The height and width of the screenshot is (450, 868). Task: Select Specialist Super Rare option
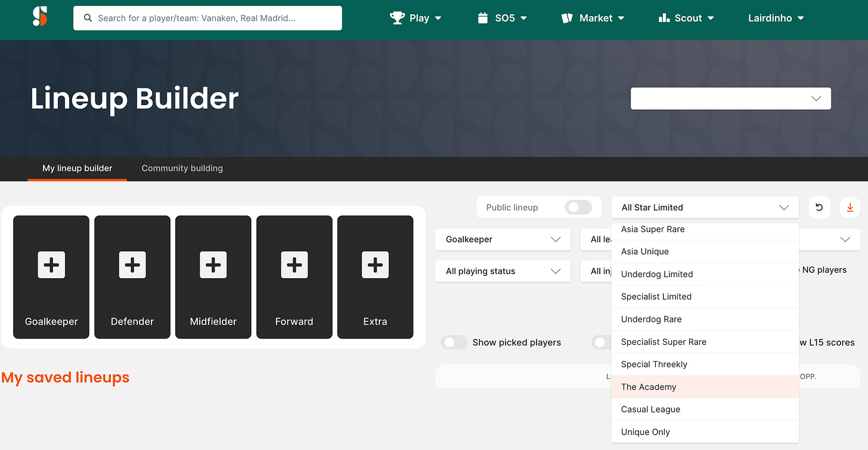[x=705, y=342]
